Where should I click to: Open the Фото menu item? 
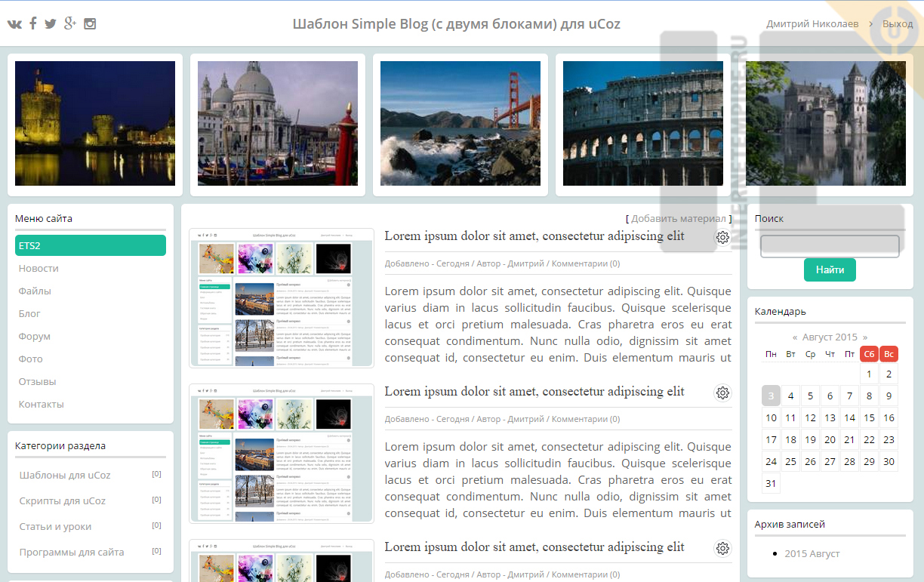coord(31,359)
